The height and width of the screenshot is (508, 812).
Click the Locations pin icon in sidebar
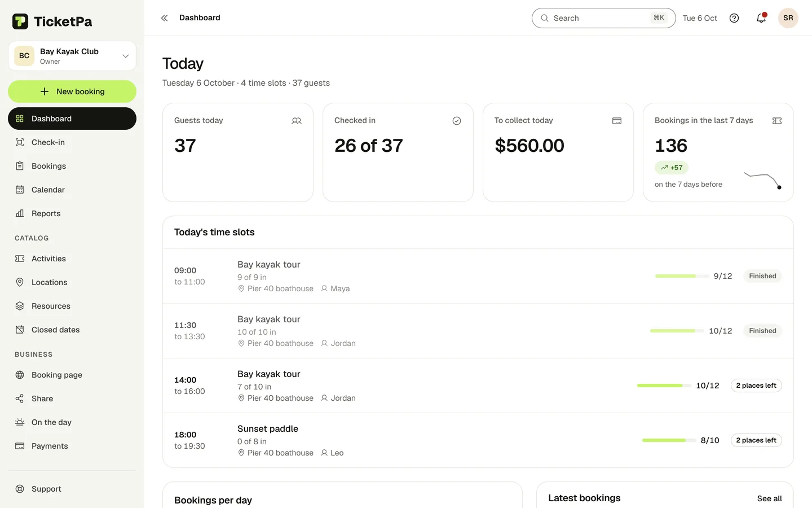(x=20, y=282)
